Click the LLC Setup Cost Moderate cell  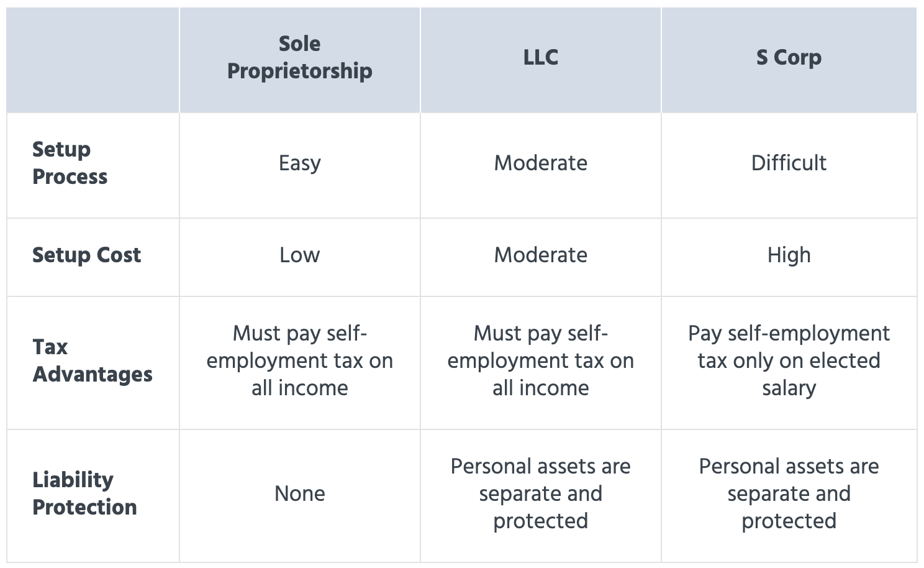tap(541, 255)
